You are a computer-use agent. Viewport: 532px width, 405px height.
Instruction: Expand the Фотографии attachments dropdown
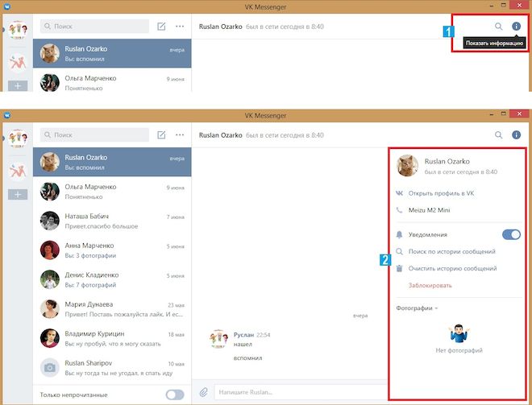pos(417,308)
